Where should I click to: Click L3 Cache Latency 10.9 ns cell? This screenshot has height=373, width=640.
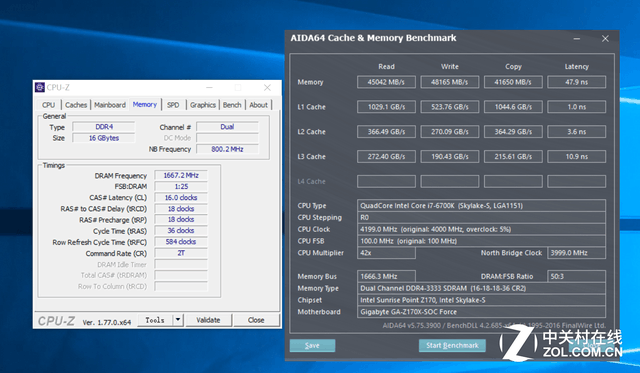point(576,156)
